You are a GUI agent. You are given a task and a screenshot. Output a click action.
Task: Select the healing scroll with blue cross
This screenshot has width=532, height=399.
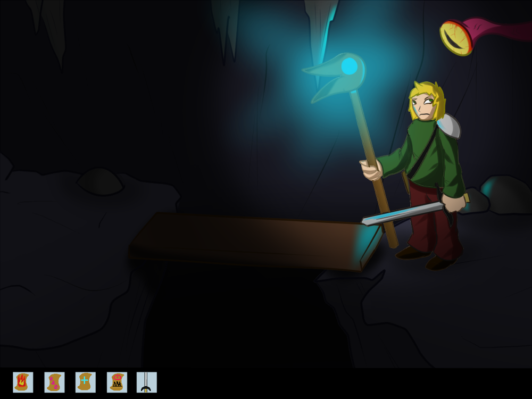tap(85, 382)
